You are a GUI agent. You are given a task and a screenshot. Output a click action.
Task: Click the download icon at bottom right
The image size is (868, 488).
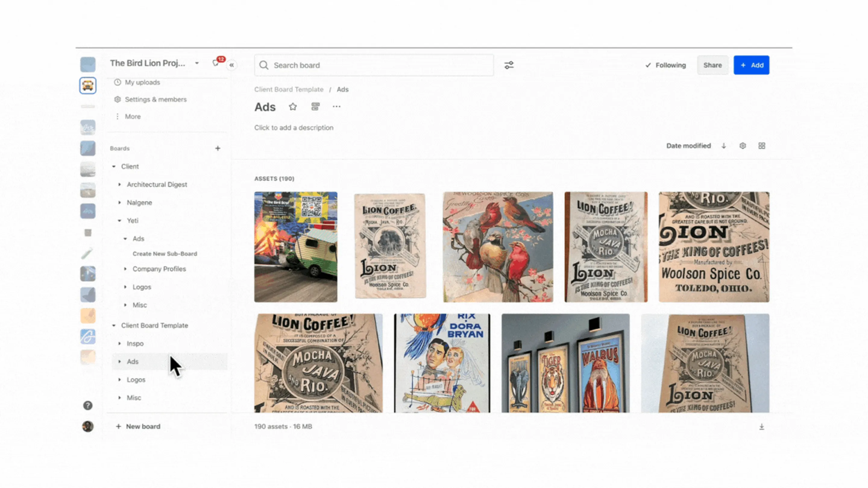[x=762, y=427]
